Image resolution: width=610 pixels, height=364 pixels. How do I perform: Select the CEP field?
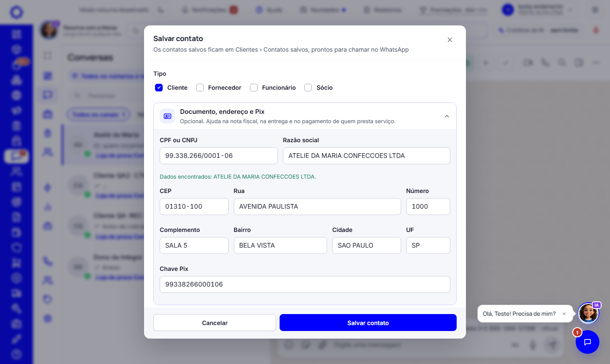[x=194, y=207]
